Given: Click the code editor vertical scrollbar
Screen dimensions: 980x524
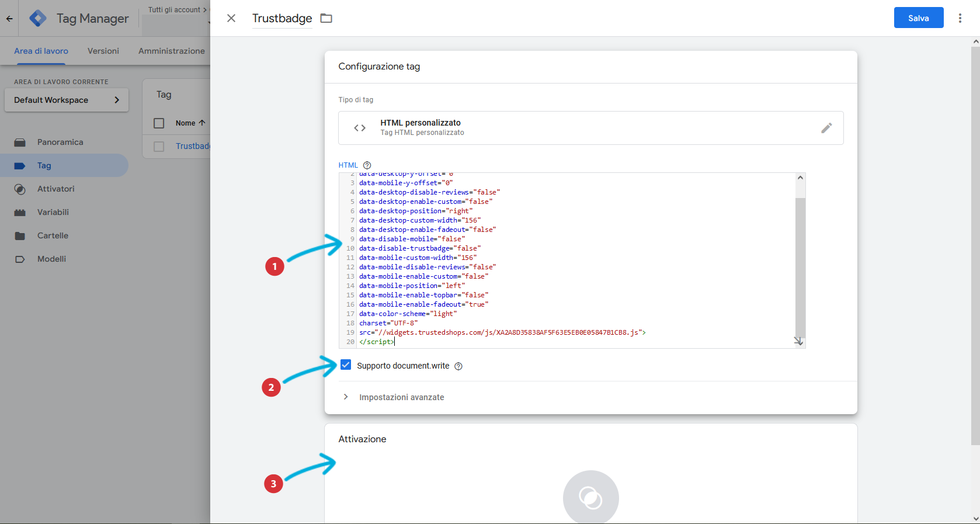Looking at the screenshot, I should click(x=800, y=268).
